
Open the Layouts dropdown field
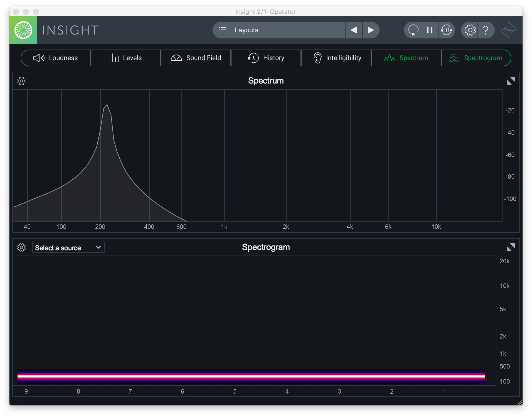point(279,30)
